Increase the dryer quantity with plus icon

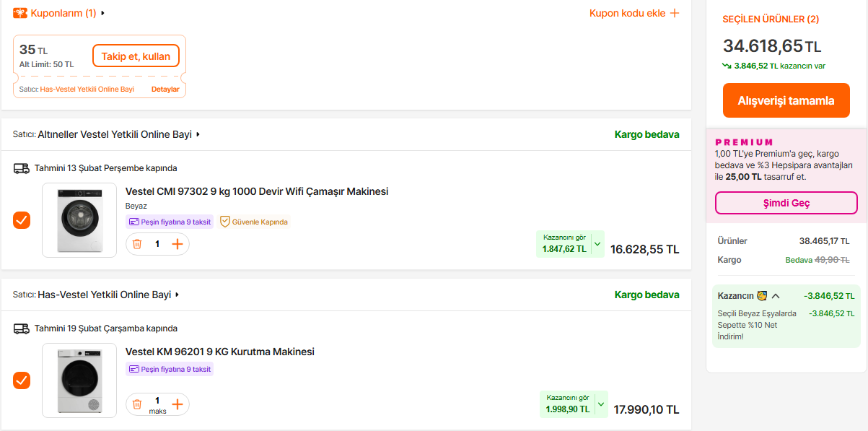tap(177, 404)
